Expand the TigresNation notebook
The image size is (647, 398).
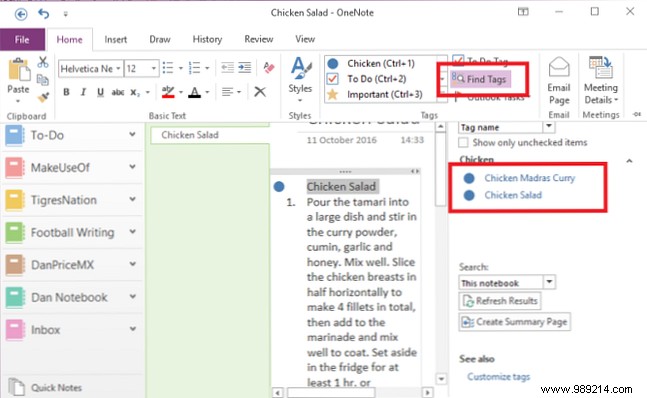(x=132, y=199)
